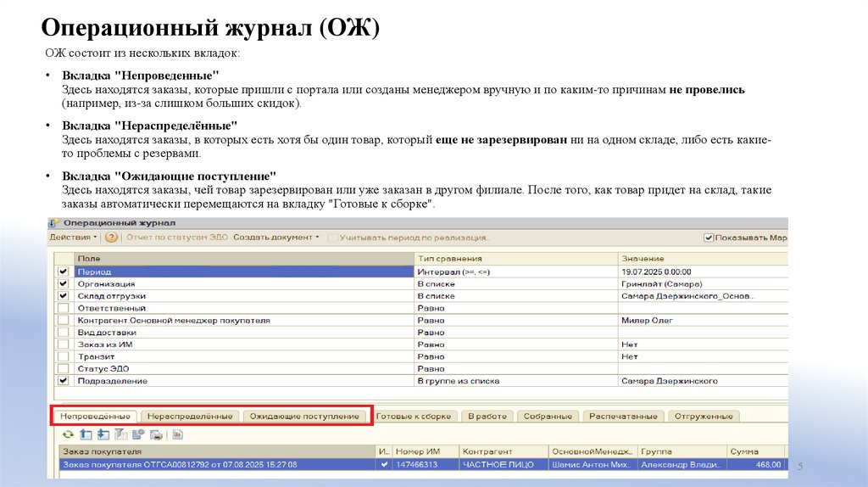Switch to the В работе tab
Viewport: 868px width, 487px height.
487,416
